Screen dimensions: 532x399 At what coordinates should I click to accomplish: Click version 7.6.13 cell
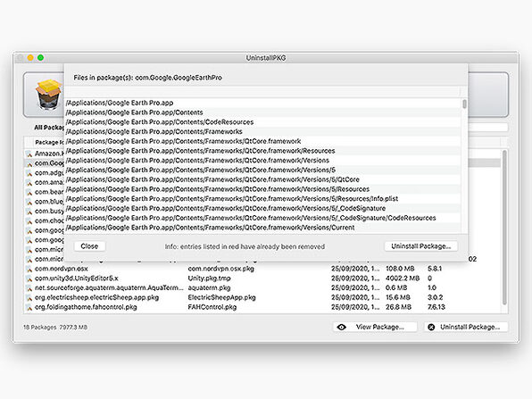(x=436, y=307)
